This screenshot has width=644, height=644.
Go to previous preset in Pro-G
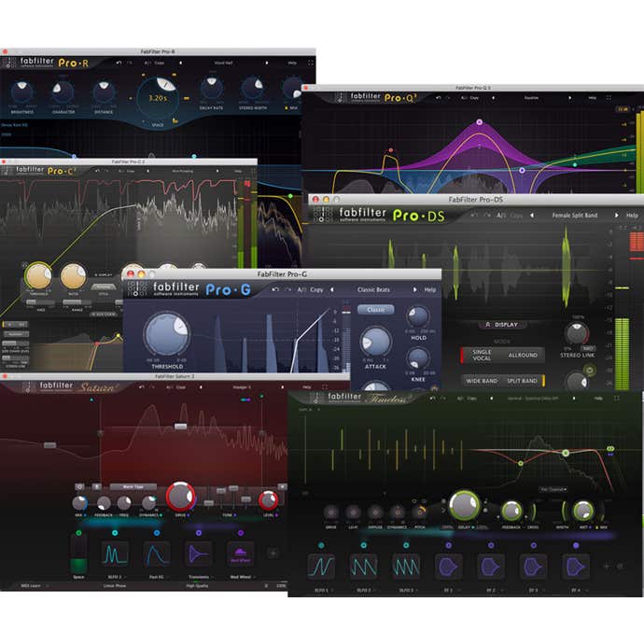tap(332, 289)
